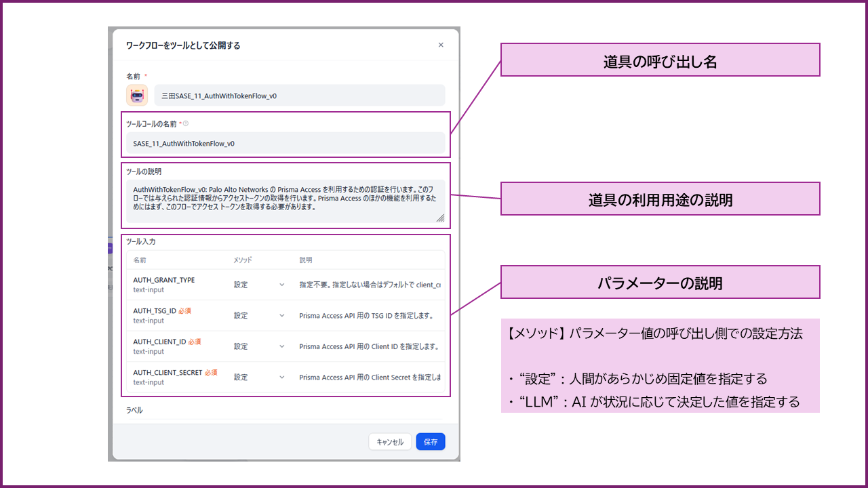Select the 道具の利用用途の説明 callout box
Image resolution: width=868 pixels, height=488 pixels.
pos(660,199)
